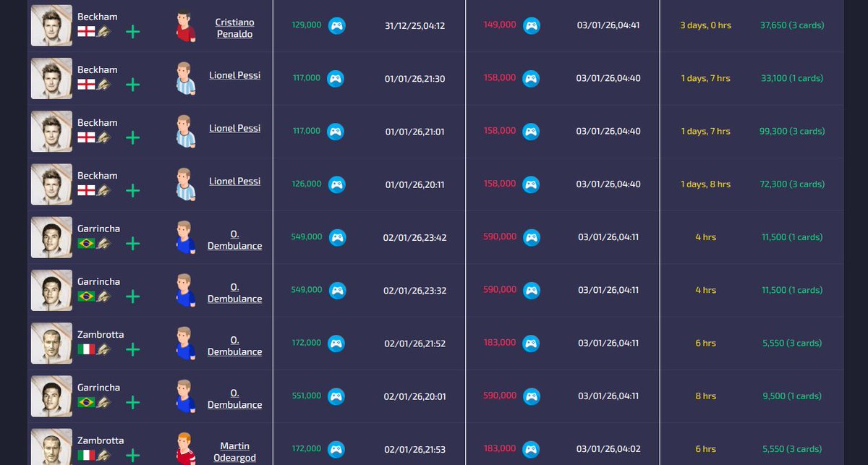This screenshot has height=465, width=868.
Task: Click green plus in Dembulance's Zambrotta row
Action: tap(133, 349)
